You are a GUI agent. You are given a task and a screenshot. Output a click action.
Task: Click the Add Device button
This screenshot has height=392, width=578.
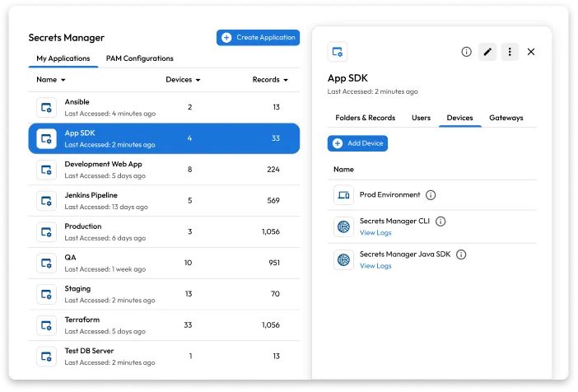tap(357, 143)
